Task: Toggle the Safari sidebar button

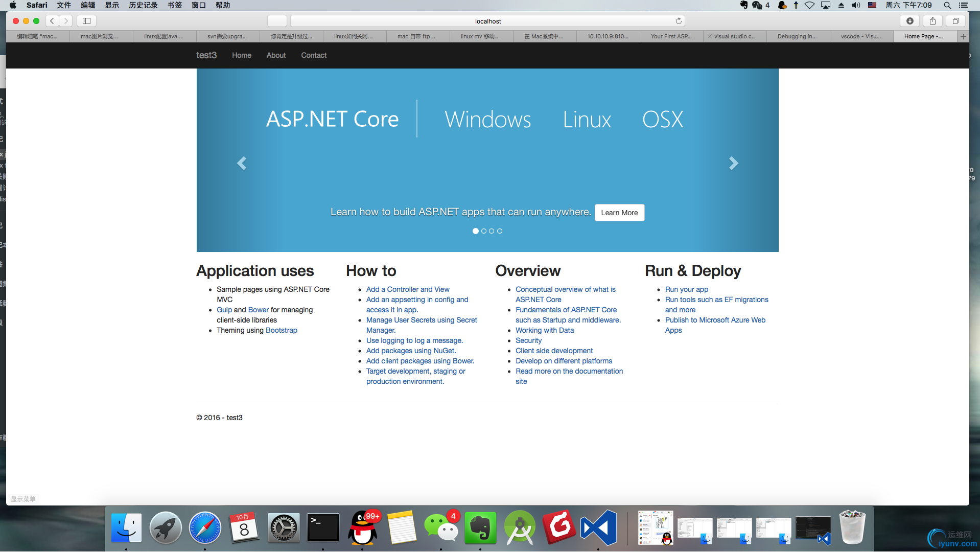Action: 86,21
